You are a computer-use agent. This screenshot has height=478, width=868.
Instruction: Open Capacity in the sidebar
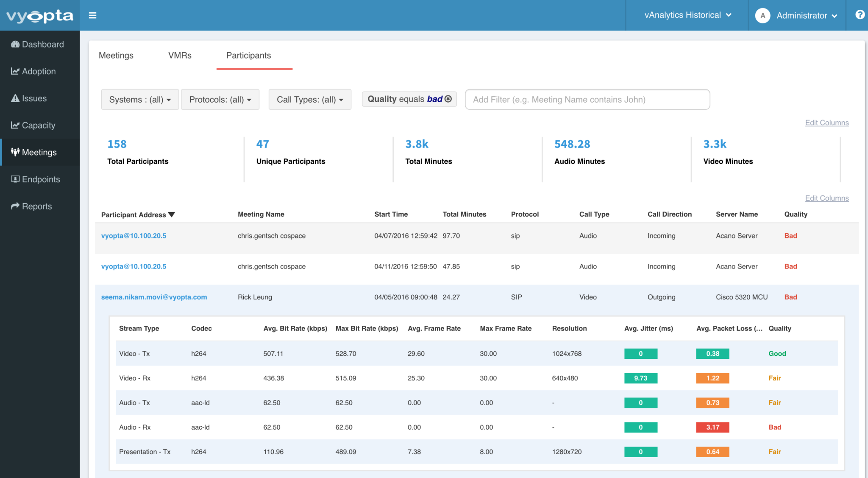coord(40,125)
